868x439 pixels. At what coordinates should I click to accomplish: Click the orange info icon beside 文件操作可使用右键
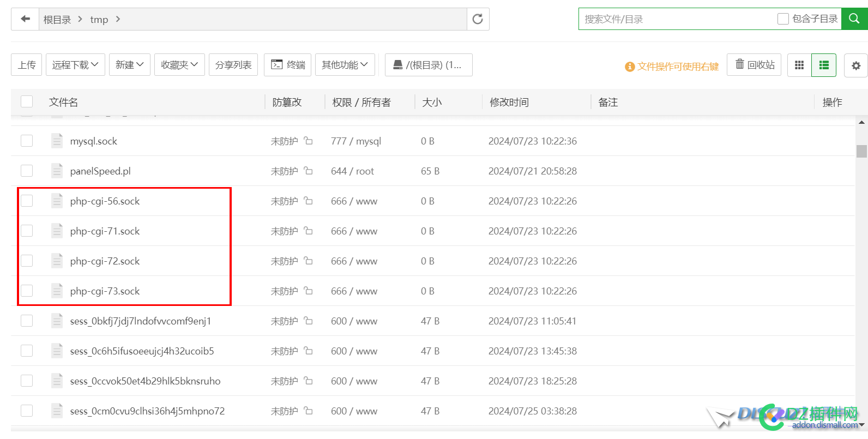pyautogui.click(x=630, y=67)
